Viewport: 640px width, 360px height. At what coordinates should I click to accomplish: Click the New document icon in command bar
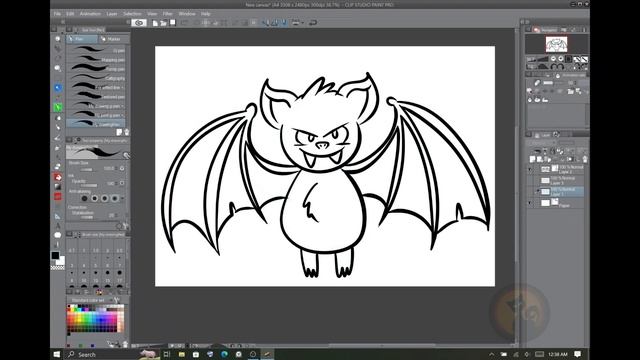point(155,23)
